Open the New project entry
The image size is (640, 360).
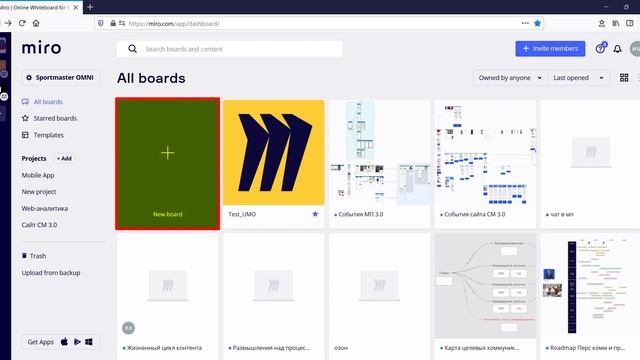(39, 191)
